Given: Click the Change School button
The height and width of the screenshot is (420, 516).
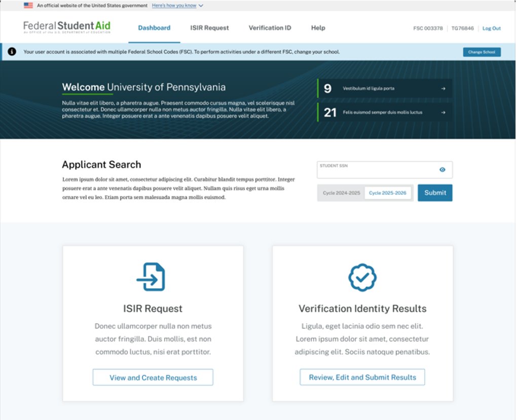Looking at the screenshot, I should click(x=482, y=52).
